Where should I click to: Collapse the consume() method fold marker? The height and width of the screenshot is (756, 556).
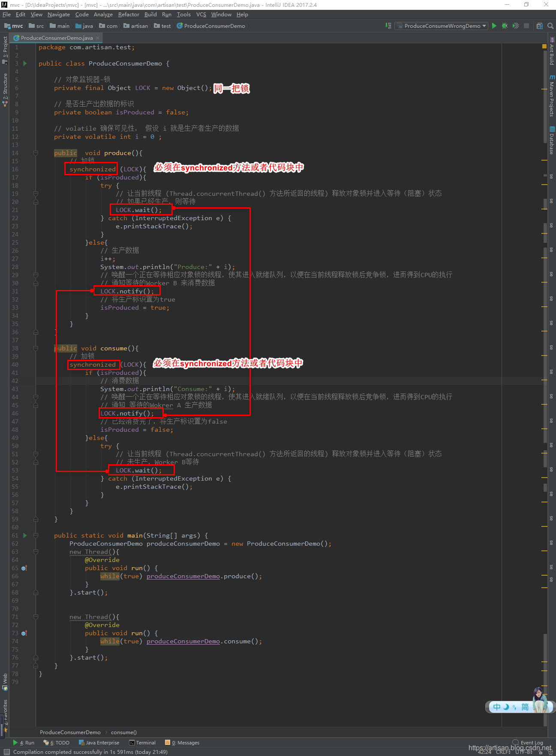(x=36, y=348)
